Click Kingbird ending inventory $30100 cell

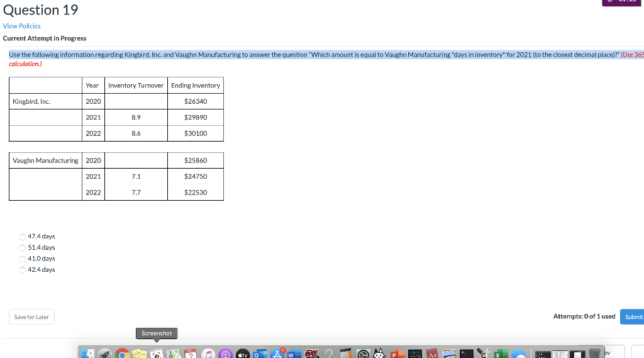(x=196, y=133)
